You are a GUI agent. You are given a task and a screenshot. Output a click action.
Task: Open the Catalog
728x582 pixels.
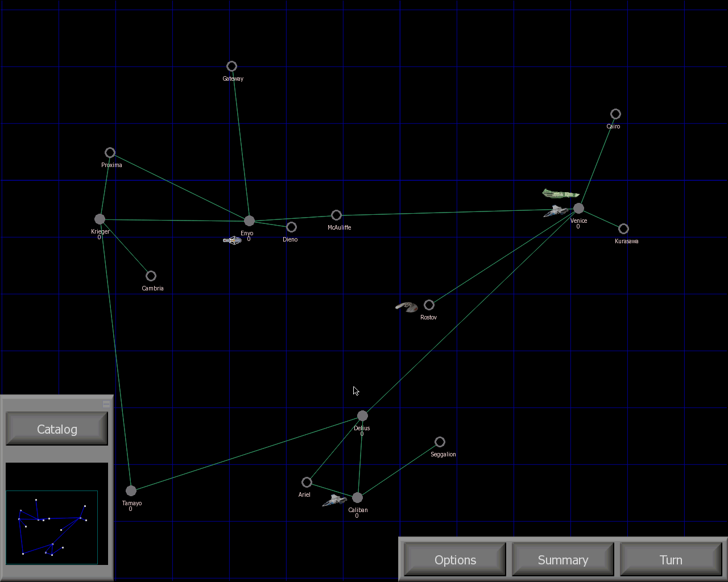click(57, 429)
